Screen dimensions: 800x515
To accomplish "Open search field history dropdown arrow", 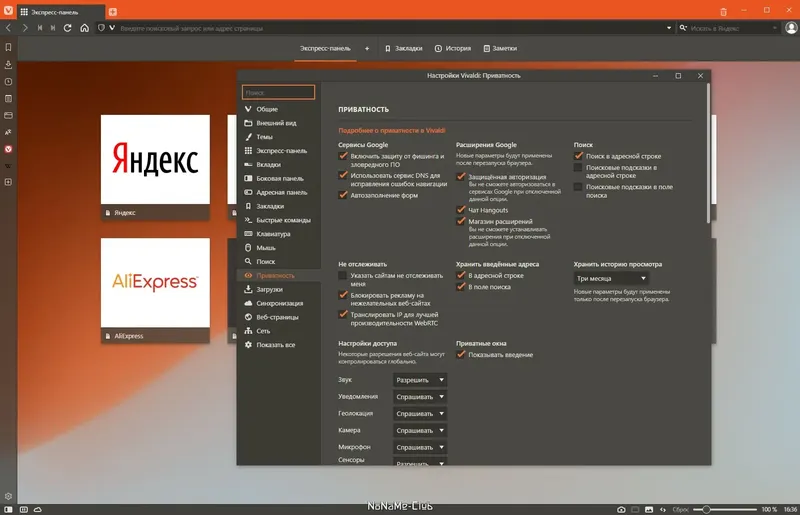I will (774, 28).
